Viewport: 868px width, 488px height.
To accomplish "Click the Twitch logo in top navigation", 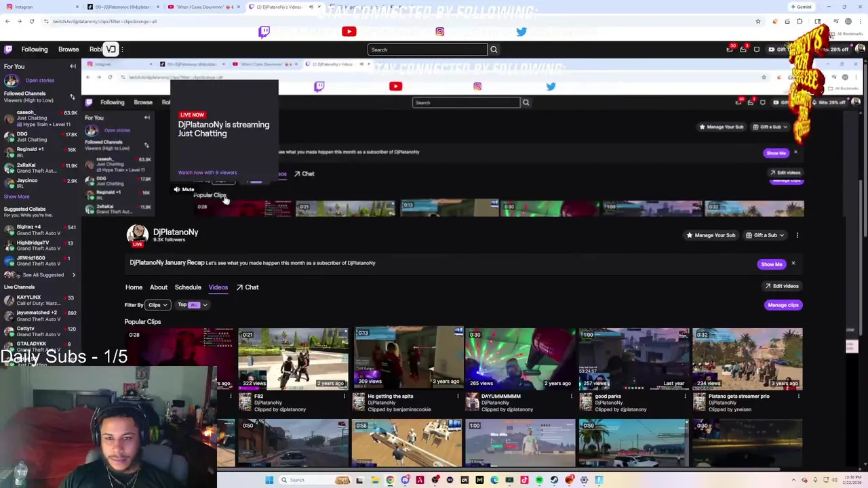I will coord(8,49).
